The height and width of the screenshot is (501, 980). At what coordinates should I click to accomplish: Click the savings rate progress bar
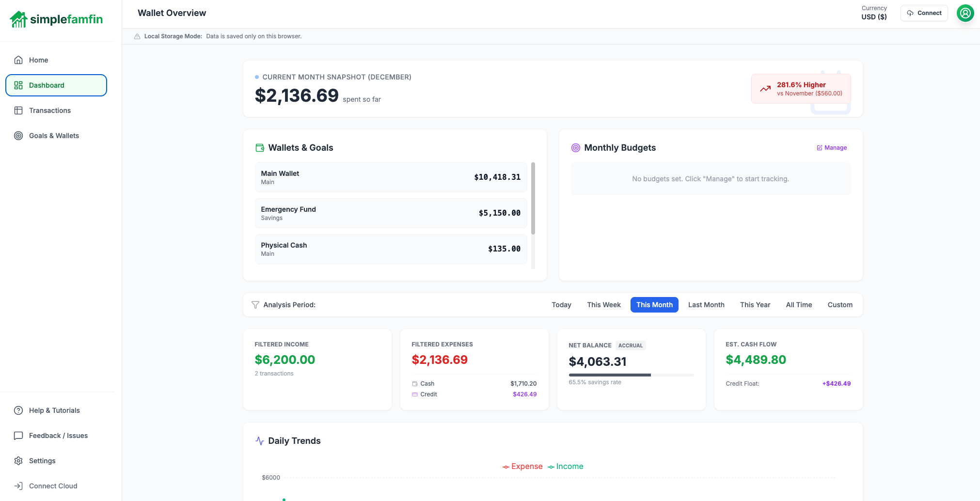point(631,375)
